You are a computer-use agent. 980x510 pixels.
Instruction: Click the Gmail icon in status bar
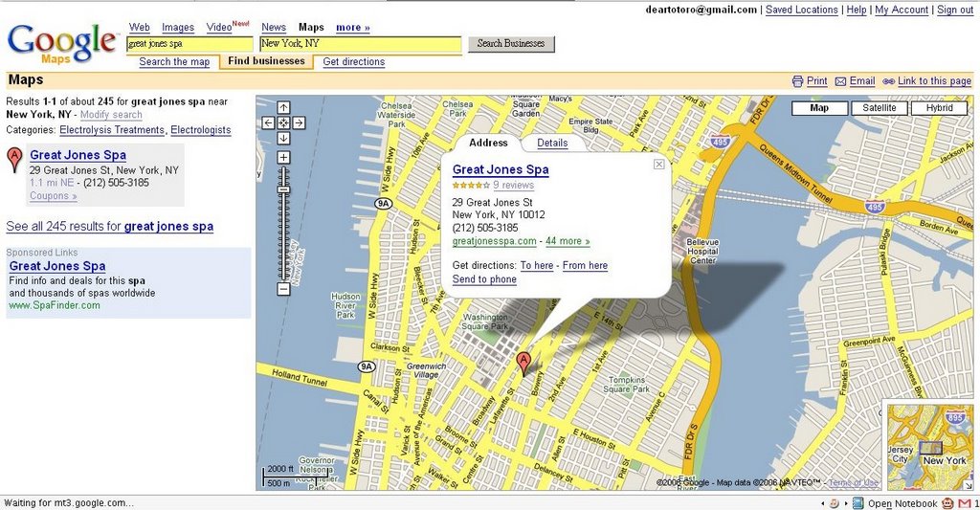point(965,503)
